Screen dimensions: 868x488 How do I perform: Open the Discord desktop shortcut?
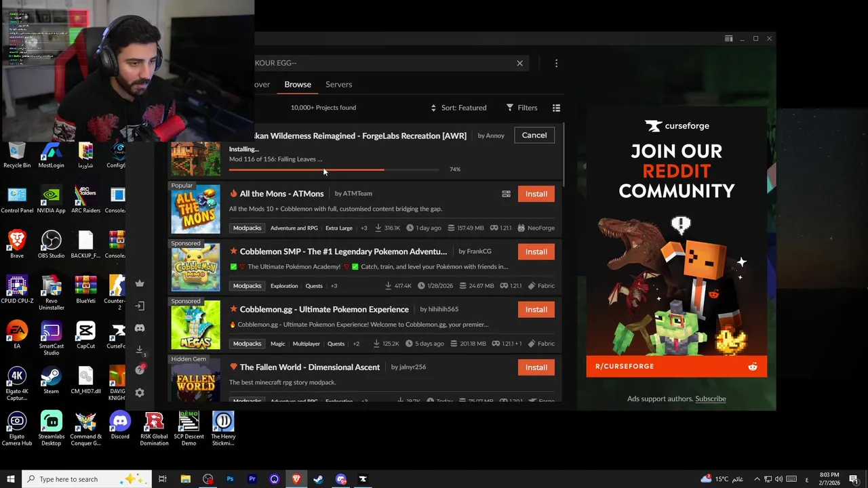point(120,426)
